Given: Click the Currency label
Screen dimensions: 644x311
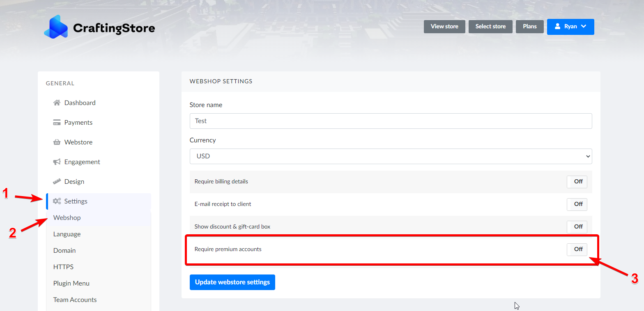Looking at the screenshot, I should 202,140.
